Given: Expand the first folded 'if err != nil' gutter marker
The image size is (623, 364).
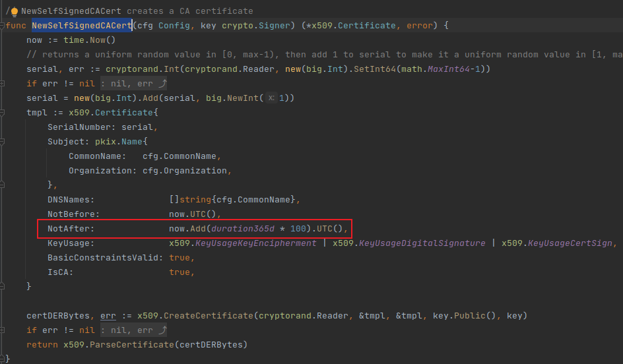Looking at the screenshot, I should click(3, 84).
